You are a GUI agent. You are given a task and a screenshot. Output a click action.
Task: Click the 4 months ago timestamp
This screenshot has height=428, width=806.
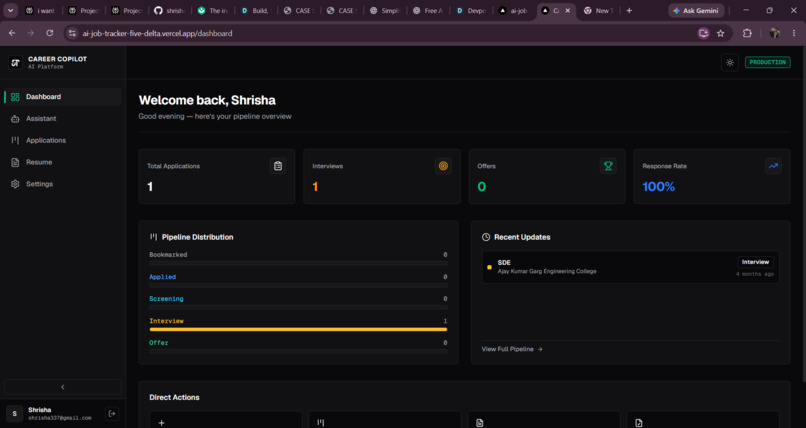(x=755, y=274)
